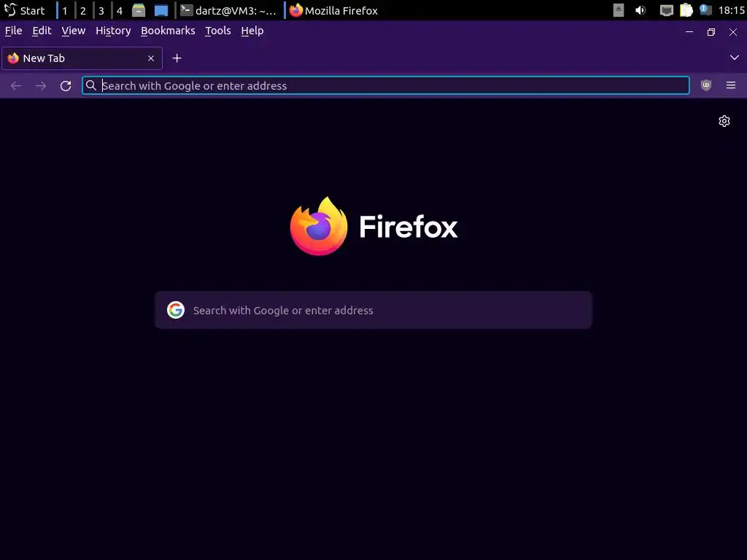Open a new tab with plus button

coord(177,58)
